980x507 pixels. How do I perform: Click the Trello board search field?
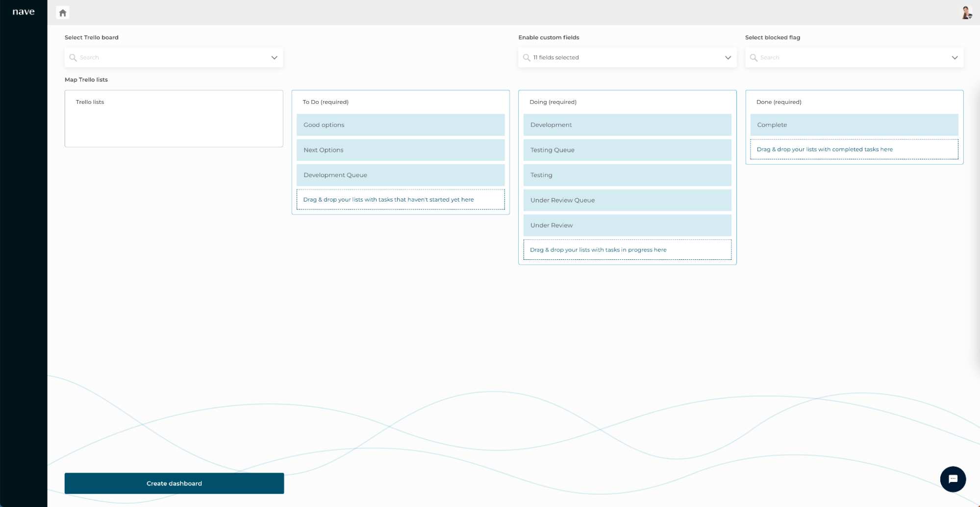coord(172,58)
